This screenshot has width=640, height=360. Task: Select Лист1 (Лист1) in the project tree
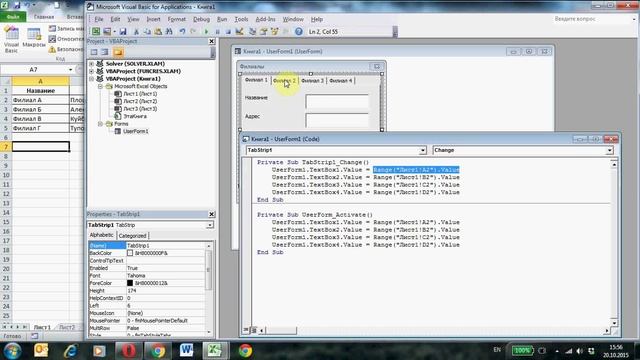(x=140, y=94)
